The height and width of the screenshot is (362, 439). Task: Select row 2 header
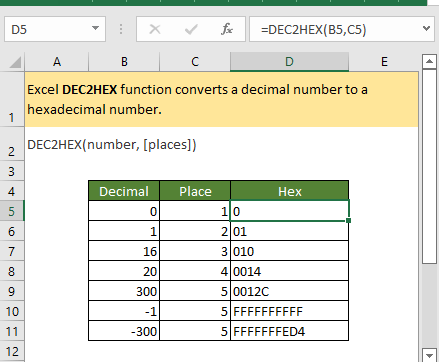(x=12, y=144)
